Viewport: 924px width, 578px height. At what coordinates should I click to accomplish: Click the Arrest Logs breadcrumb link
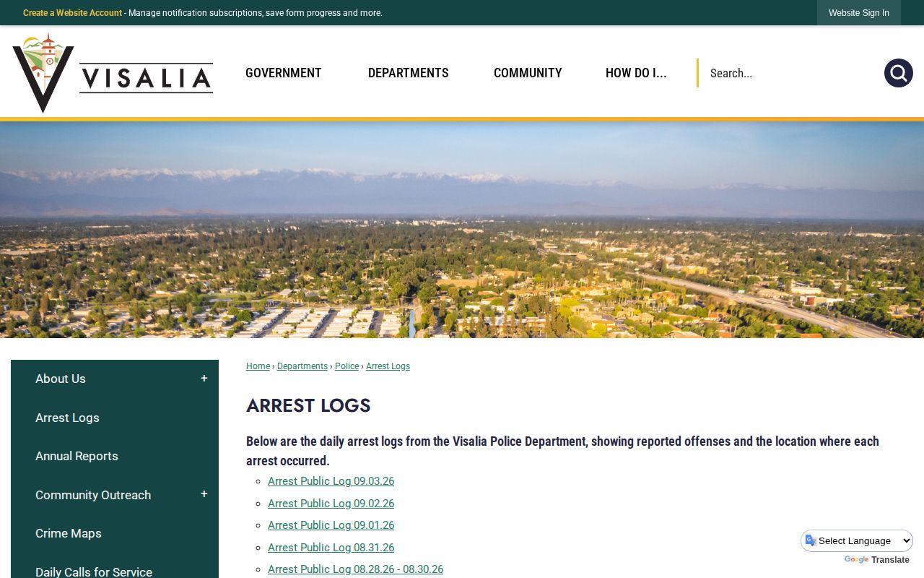coord(388,366)
